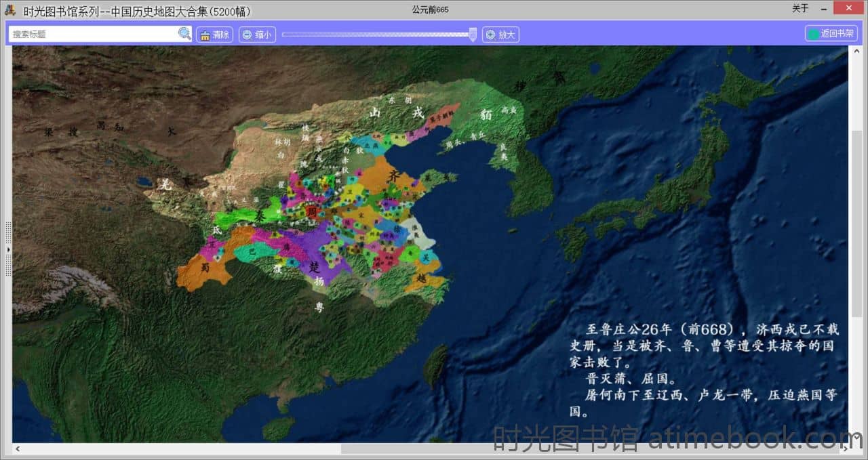Zoom in with the 放大 button
868x460 pixels.
point(500,35)
